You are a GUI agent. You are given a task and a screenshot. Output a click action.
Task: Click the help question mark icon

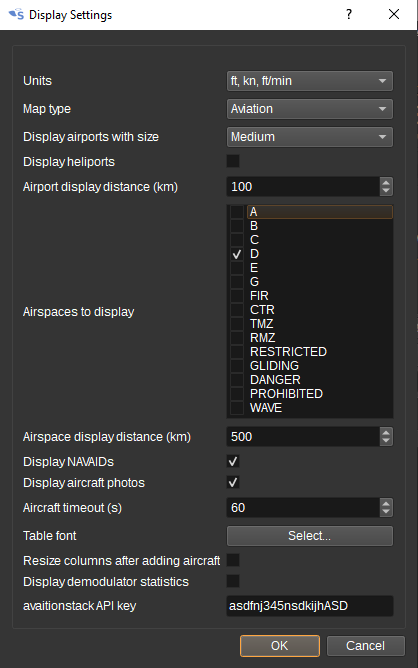pos(349,14)
